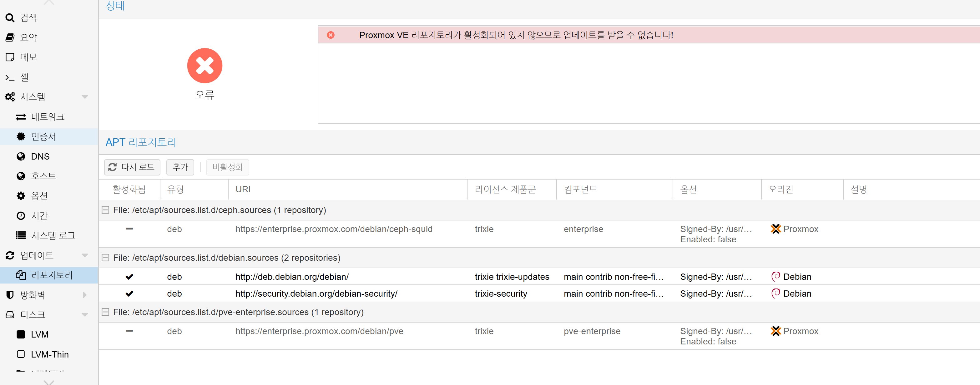Collapse the System (시스템) sidebar section arrow
The height and width of the screenshot is (385, 980).
tap(85, 97)
